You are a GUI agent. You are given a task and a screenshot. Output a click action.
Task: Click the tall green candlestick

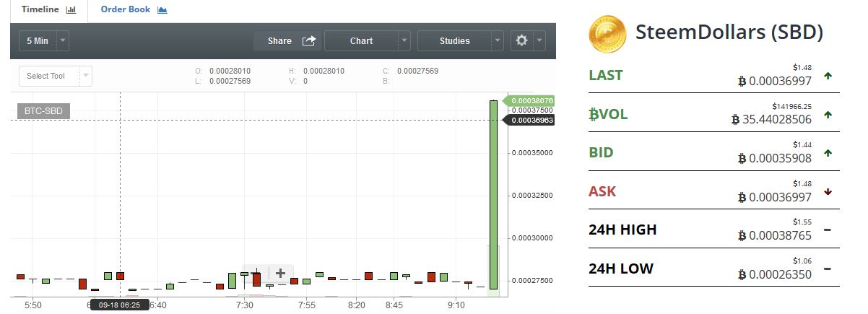tap(493, 195)
